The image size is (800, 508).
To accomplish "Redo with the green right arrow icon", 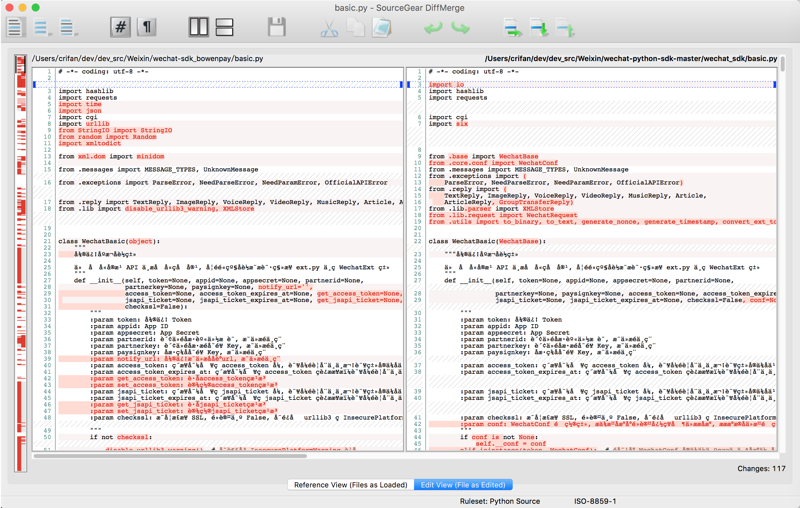I will coord(461,28).
